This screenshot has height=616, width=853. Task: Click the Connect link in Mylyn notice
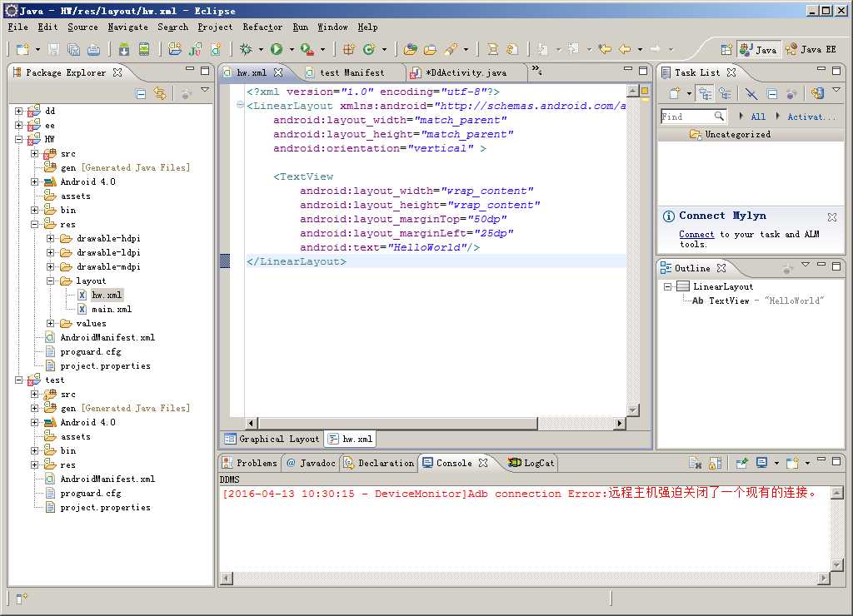696,235
